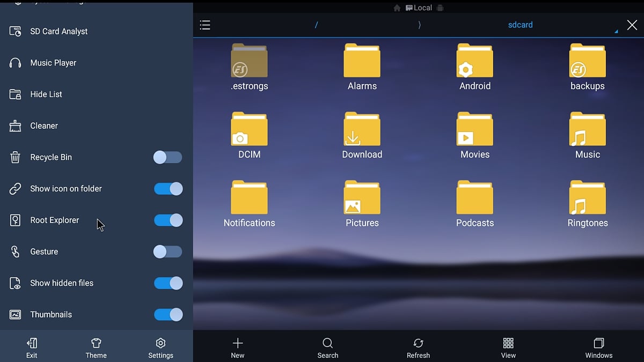The height and width of the screenshot is (362, 644).
Task: Start the Cleaner tool
Action: [x=44, y=126]
